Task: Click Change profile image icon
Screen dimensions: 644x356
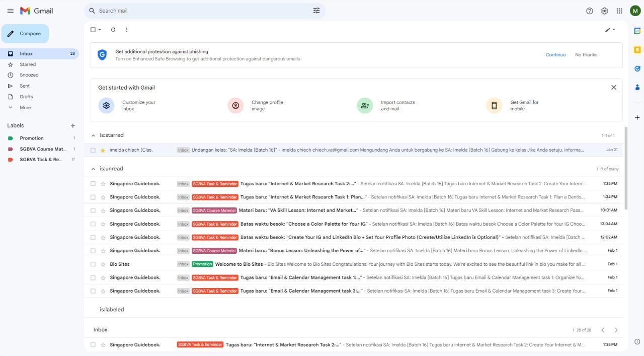Action: click(235, 105)
